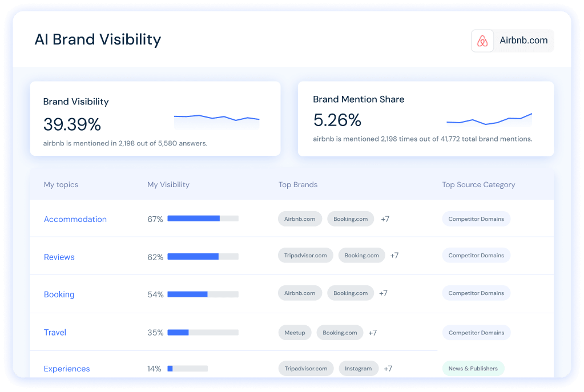Open the Accommodation topic link
Screen dimensions: 584x392
click(x=75, y=219)
